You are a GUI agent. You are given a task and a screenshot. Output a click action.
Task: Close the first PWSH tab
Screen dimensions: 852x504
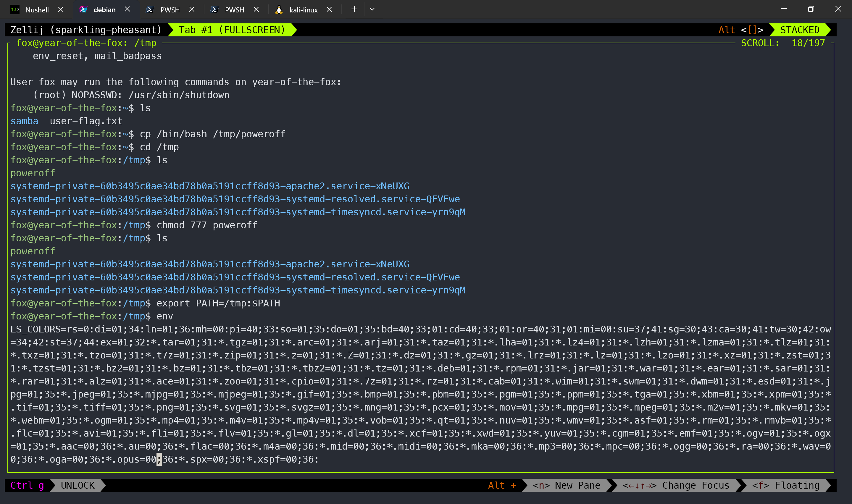(192, 9)
